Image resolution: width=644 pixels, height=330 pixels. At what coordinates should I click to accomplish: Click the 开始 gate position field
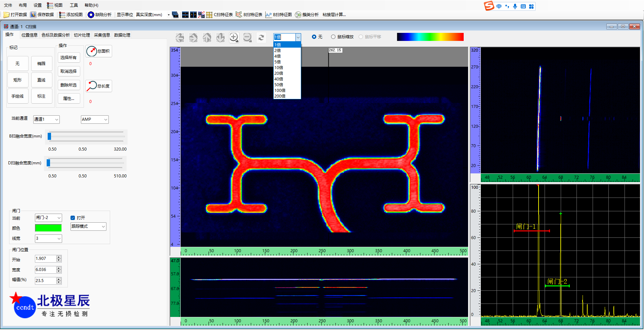click(46, 259)
